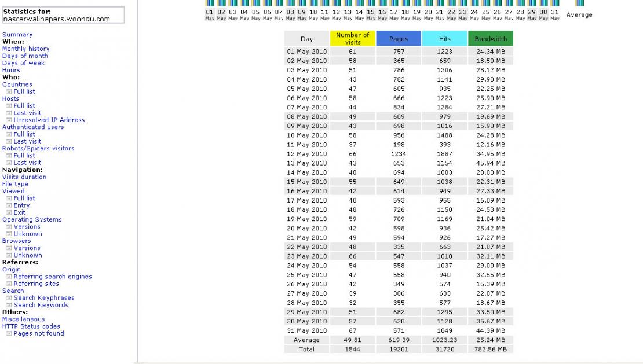Open the Hosts report
643x364 pixels.
[10, 99]
